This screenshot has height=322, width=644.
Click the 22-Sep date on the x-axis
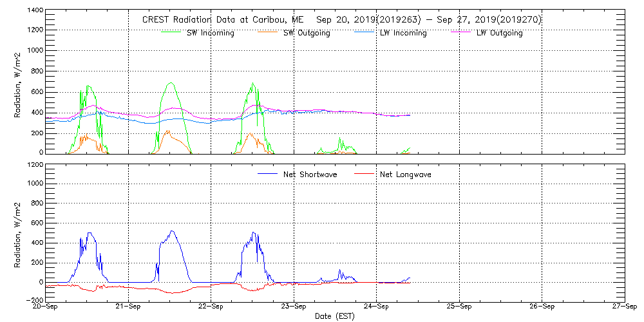click(211, 307)
